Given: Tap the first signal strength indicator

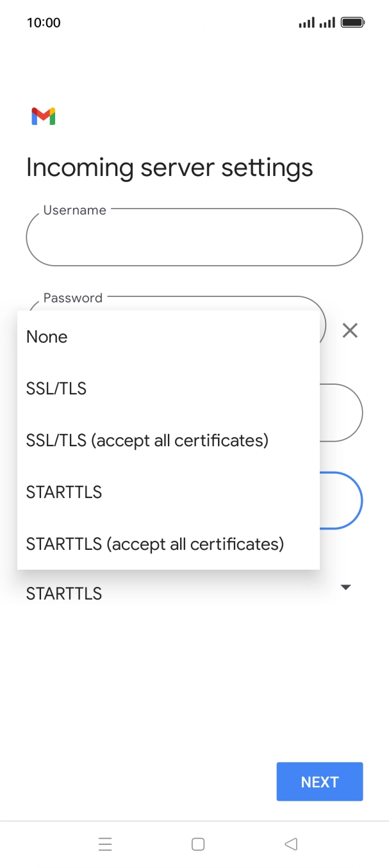Looking at the screenshot, I should [306, 23].
